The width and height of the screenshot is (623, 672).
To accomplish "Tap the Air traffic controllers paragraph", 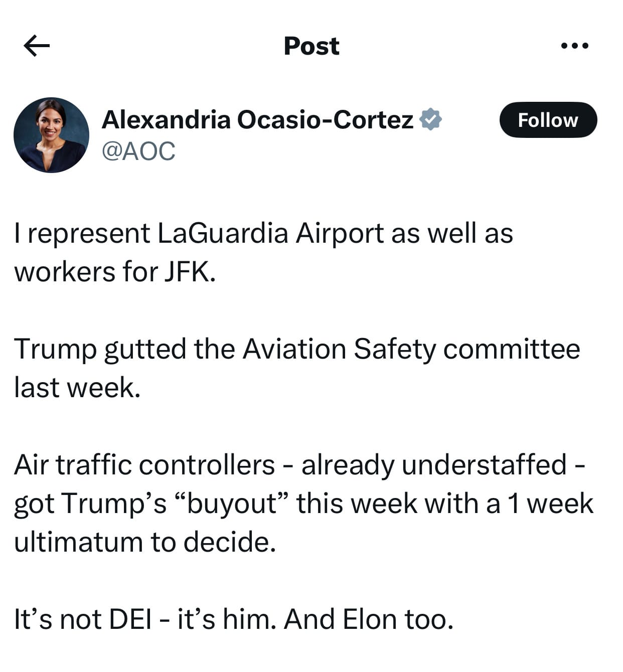I will pyautogui.click(x=304, y=503).
